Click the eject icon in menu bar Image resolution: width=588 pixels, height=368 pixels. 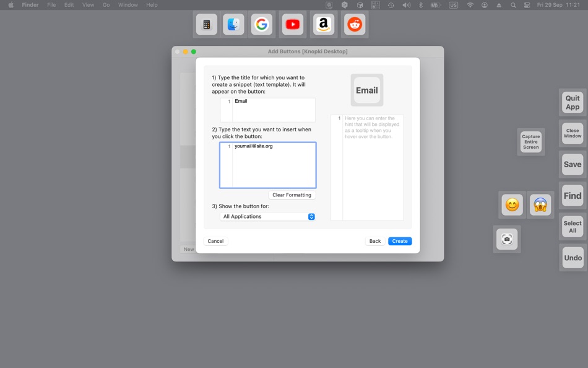pos(499,5)
